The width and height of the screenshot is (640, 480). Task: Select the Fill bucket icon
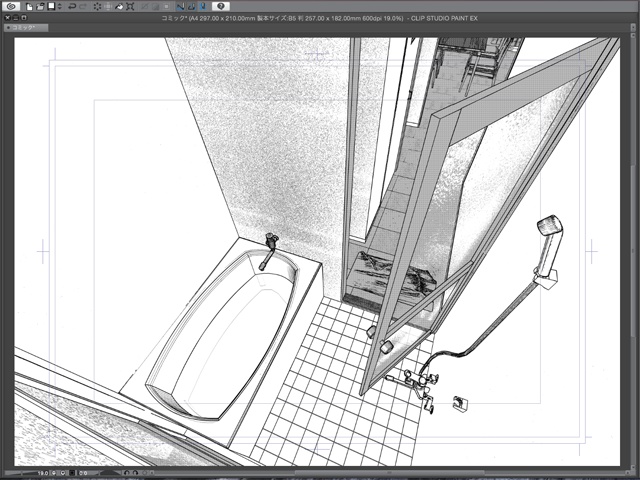[119, 7]
